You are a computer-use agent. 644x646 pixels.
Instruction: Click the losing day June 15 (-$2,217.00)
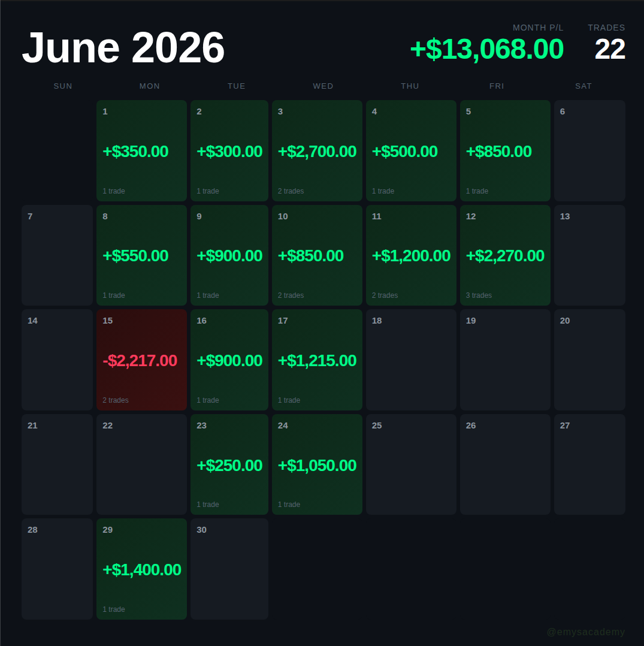pyautogui.click(x=141, y=360)
